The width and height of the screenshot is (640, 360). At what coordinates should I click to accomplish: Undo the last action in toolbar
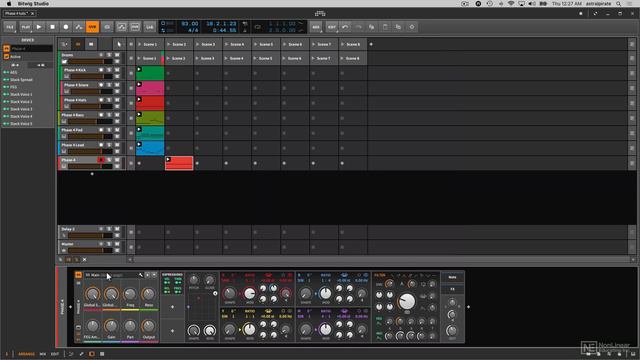point(345,27)
